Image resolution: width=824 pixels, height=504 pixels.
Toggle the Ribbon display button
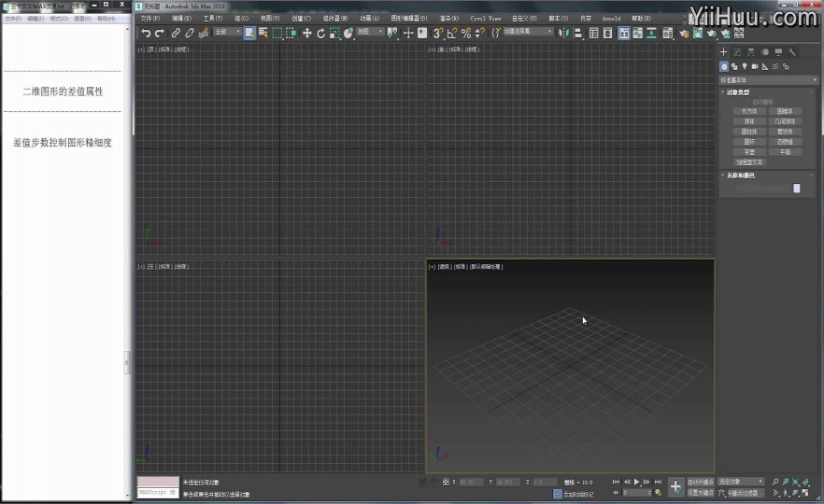(x=623, y=33)
